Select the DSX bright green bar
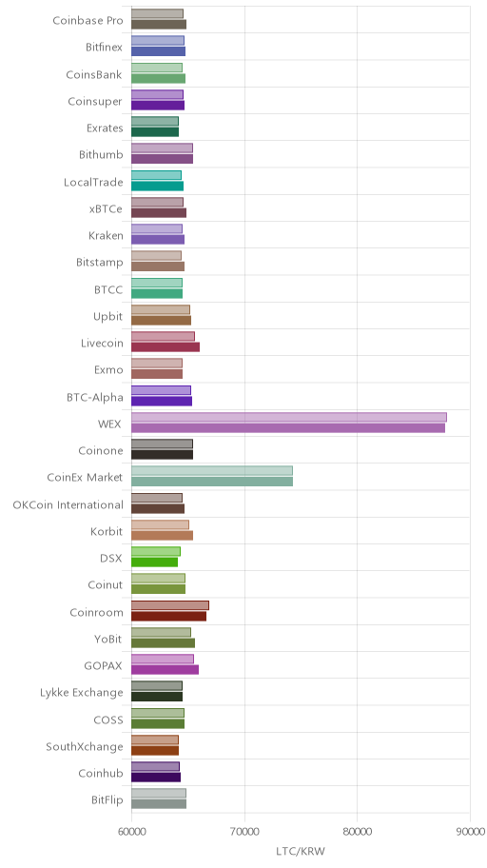Screen dimensions: 487x868 coord(156,557)
